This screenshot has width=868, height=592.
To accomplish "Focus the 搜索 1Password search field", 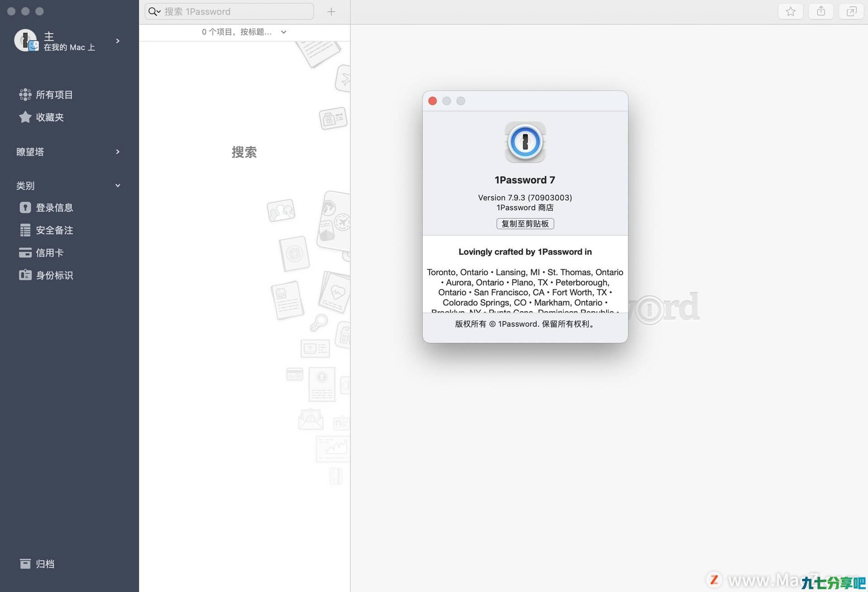I will [229, 11].
